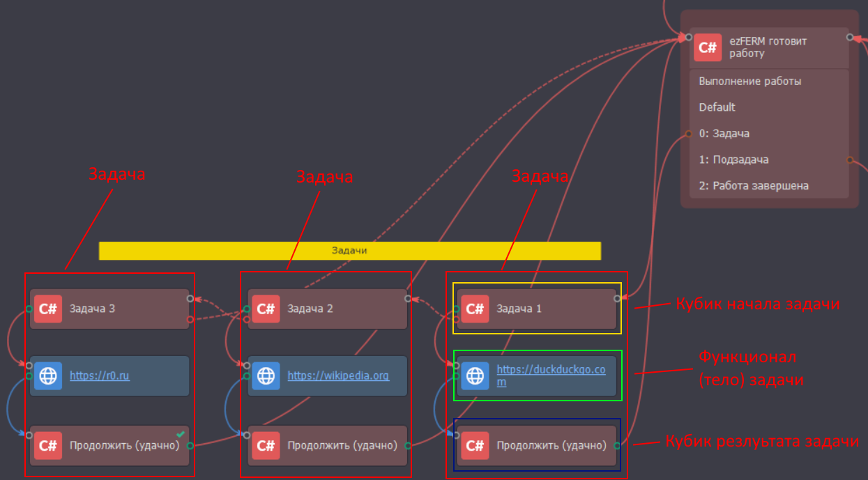Select the yellow Задачи note bar

coord(349,251)
